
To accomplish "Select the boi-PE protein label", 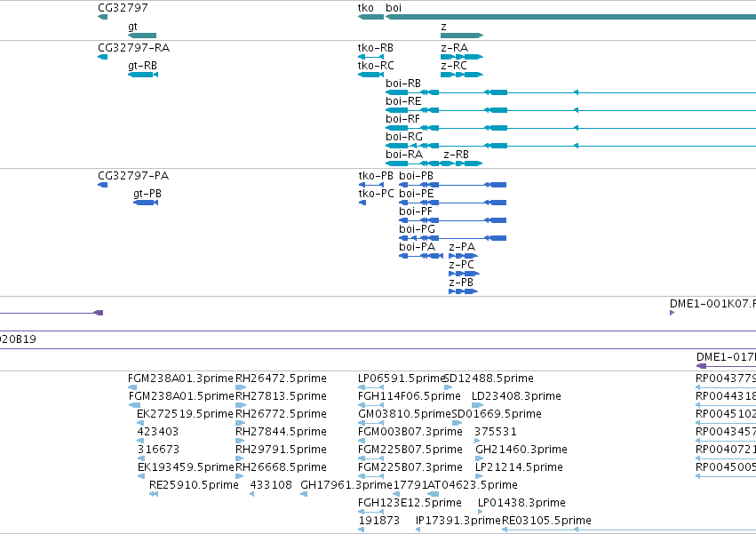I will [417, 194].
